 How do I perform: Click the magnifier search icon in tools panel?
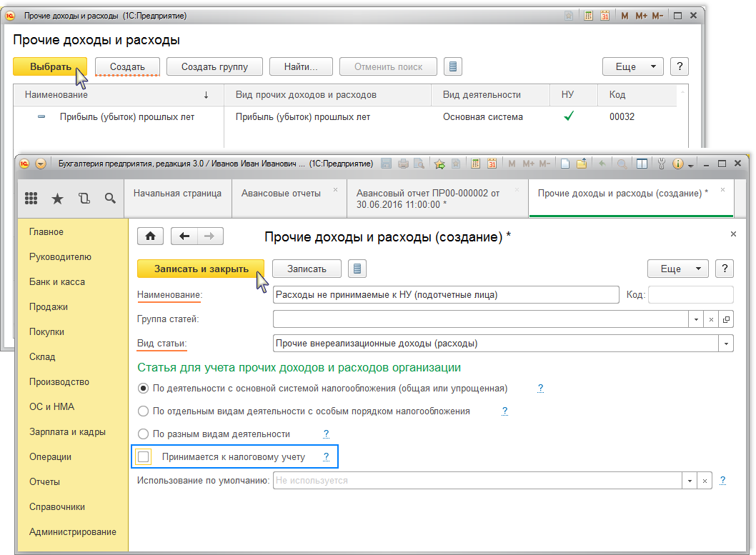click(x=111, y=198)
